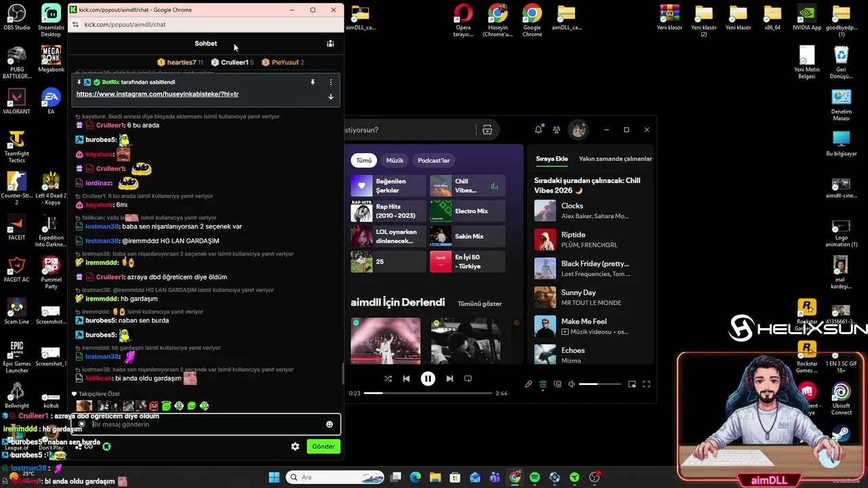Switch to Yakın zamanda çalınanlar tab
This screenshot has width=868, height=488.
[x=615, y=159]
